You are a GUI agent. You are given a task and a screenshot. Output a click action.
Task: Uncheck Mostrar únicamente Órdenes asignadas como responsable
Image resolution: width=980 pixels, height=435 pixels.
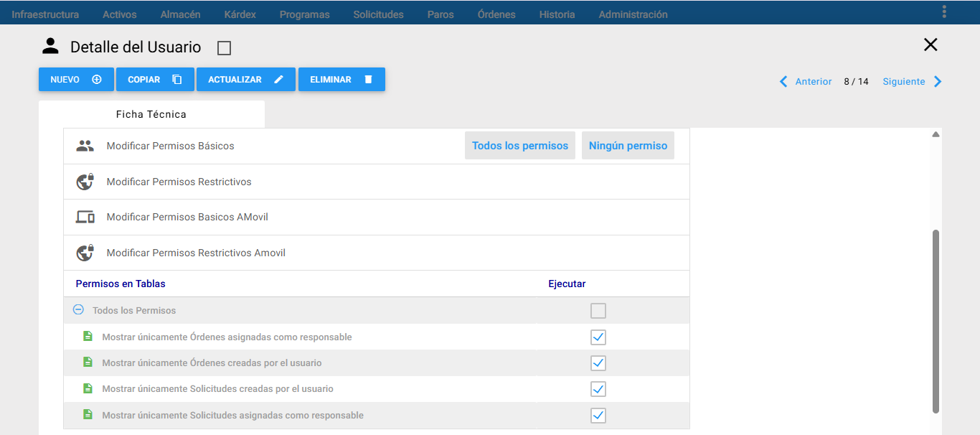tap(598, 337)
